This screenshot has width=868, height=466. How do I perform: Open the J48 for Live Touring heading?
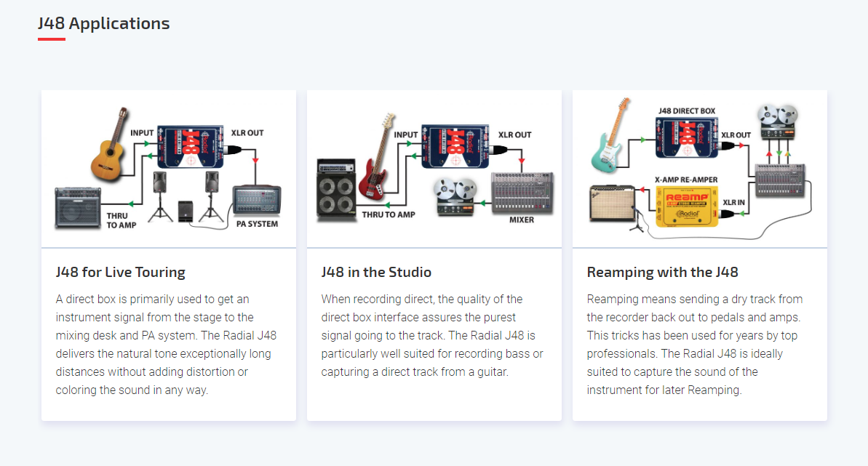pyautogui.click(x=120, y=273)
